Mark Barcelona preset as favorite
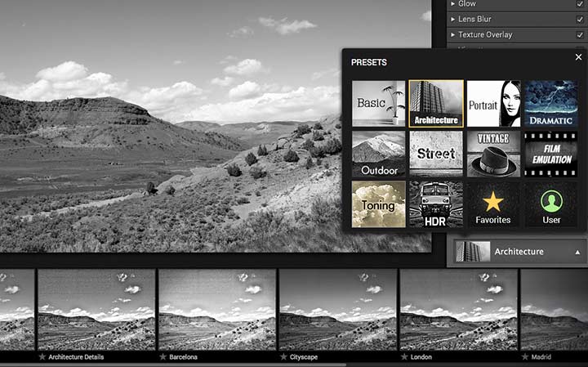Viewport: 588px width, 367px height. click(163, 356)
